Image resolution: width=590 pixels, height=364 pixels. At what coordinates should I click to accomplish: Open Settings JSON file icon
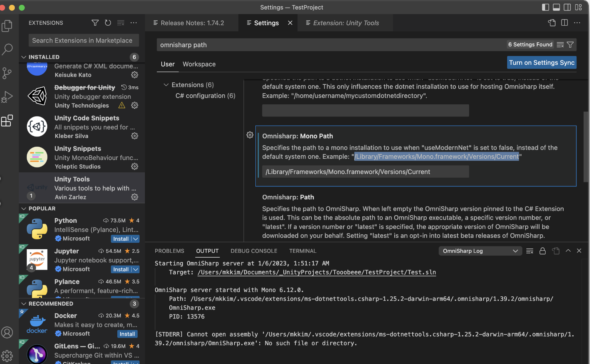click(x=552, y=23)
